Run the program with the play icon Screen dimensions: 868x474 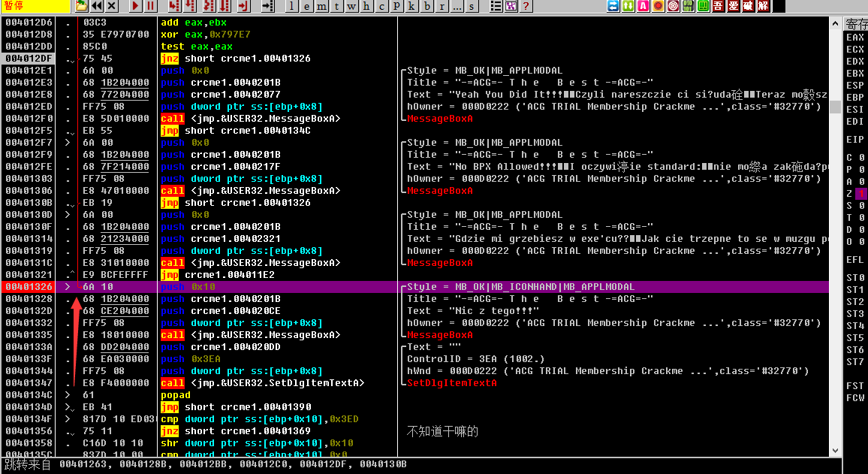[x=135, y=7]
